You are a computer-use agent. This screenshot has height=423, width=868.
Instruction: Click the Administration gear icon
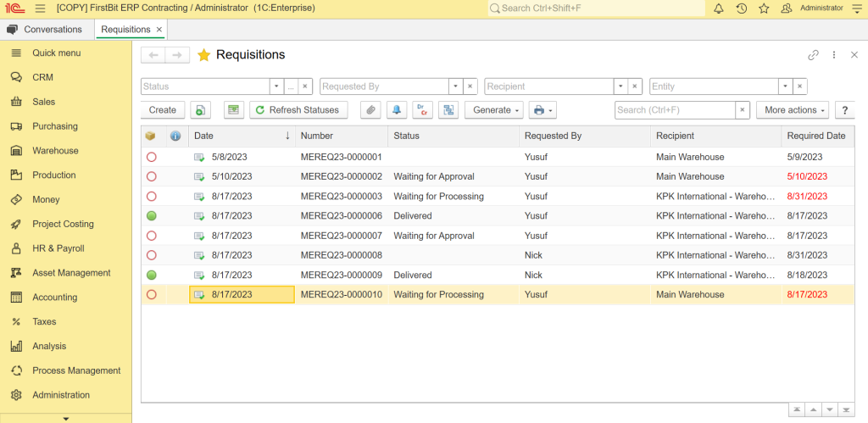[16, 395]
